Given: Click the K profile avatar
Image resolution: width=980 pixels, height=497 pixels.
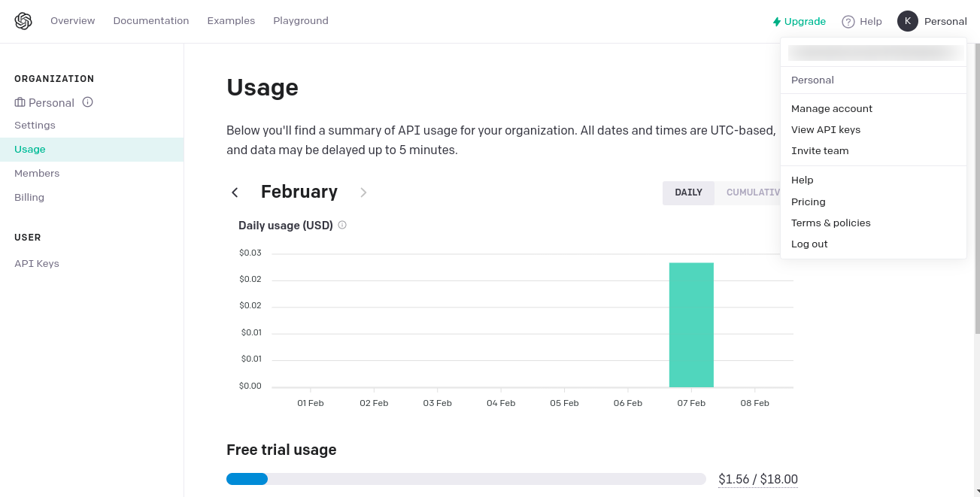Looking at the screenshot, I should pos(908,21).
